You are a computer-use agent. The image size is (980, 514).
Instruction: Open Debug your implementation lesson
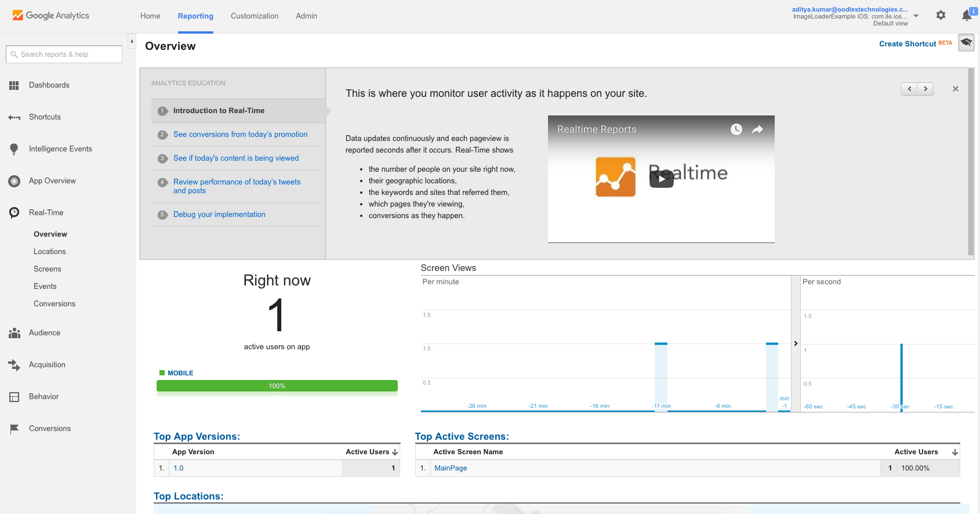(219, 215)
